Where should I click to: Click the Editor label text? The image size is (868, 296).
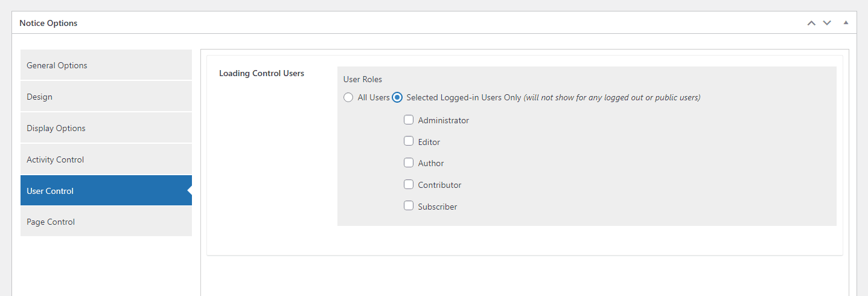point(429,142)
